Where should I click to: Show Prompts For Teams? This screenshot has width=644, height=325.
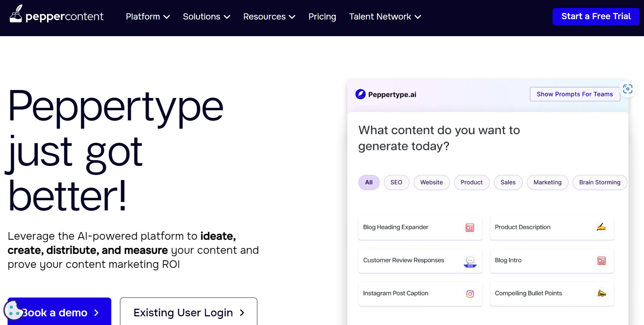point(575,94)
